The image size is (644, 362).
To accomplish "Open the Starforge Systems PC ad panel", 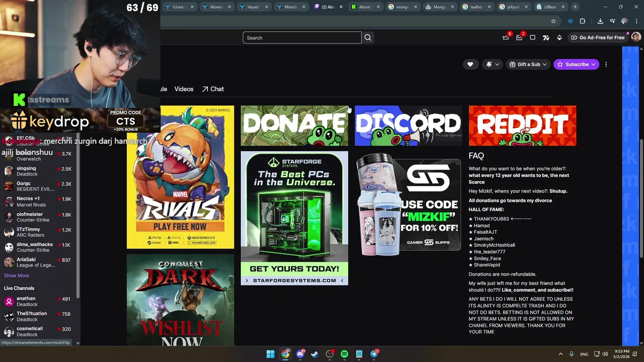I will click(294, 218).
